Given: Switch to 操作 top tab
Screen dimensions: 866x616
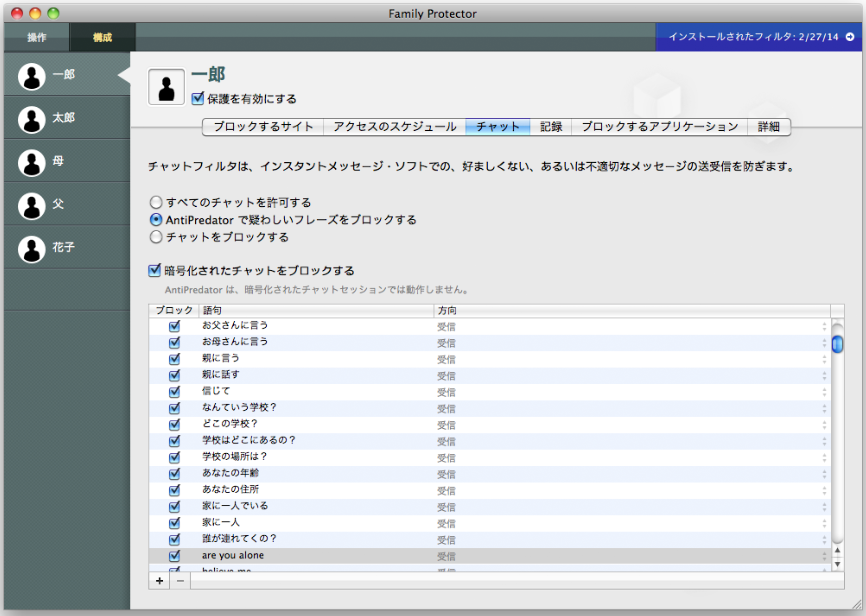Looking at the screenshot, I should tap(36, 37).
